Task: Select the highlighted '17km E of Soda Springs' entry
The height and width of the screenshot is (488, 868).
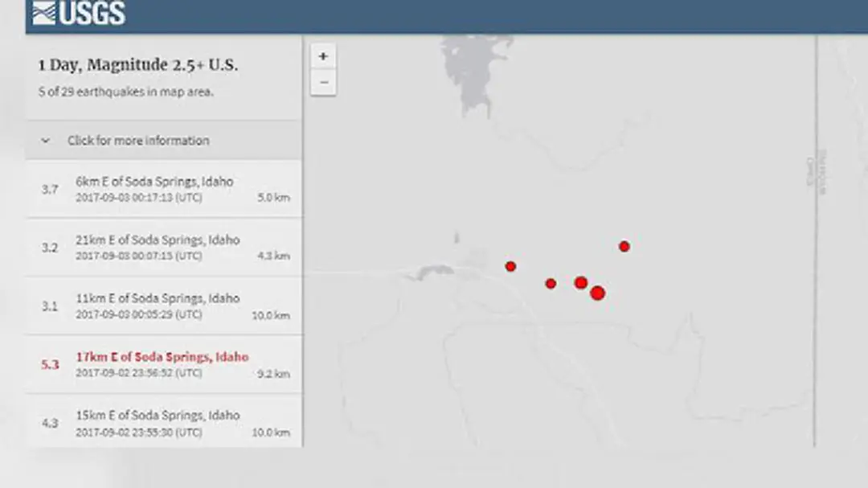Action: click(164, 364)
